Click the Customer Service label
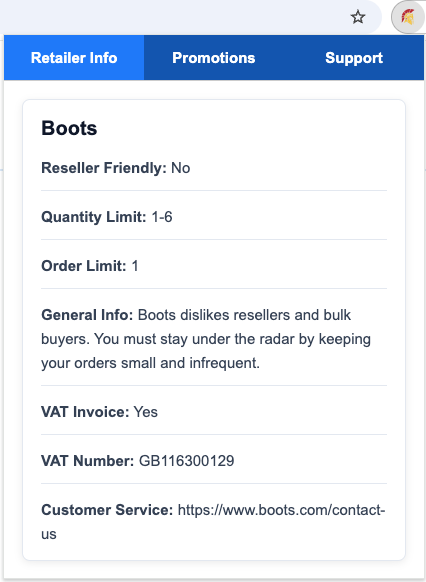426x582 pixels. 107,510
